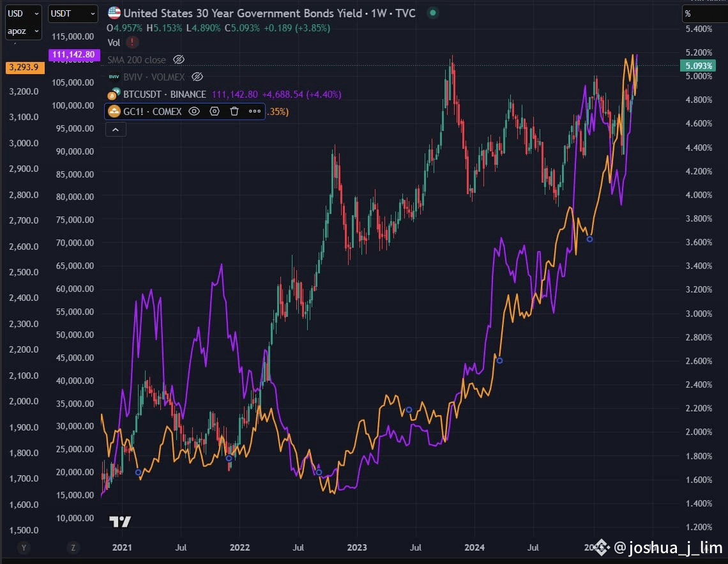Show the hidden SMA 200 close indicator
Screen dimensions: 728x564
click(179, 59)
